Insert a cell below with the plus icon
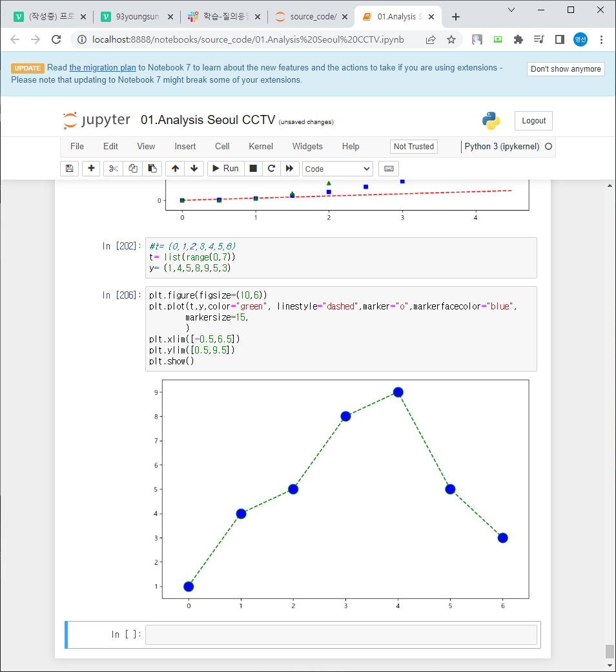616x672 pixels. point(91,169)
